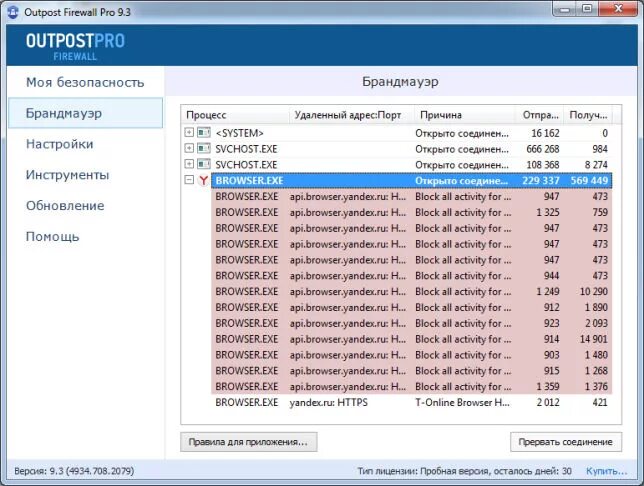
Task: Select the row with 2 093 received bytes
Action: tap(412, 323)
